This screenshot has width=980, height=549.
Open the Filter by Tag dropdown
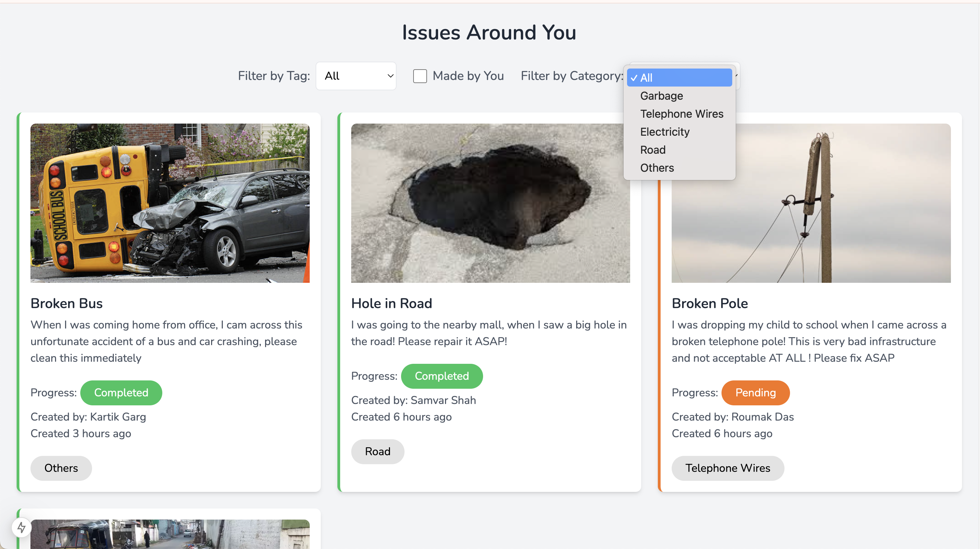356,76
